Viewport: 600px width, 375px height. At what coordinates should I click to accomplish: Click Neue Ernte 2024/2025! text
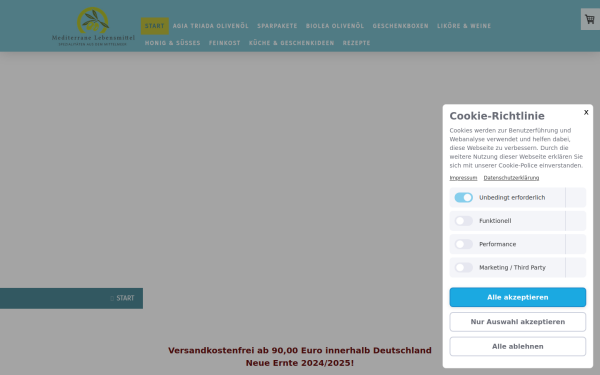[x=300, y=363]
